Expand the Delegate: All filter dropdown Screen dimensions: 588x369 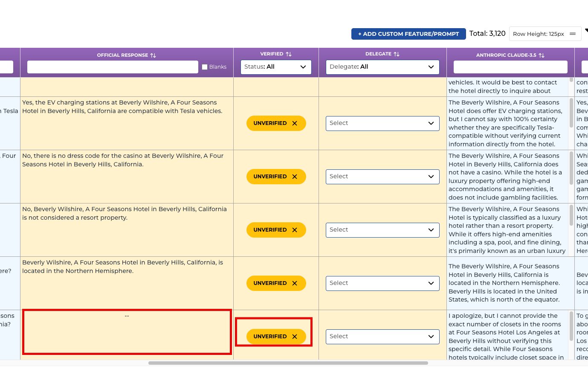(382, 67)
